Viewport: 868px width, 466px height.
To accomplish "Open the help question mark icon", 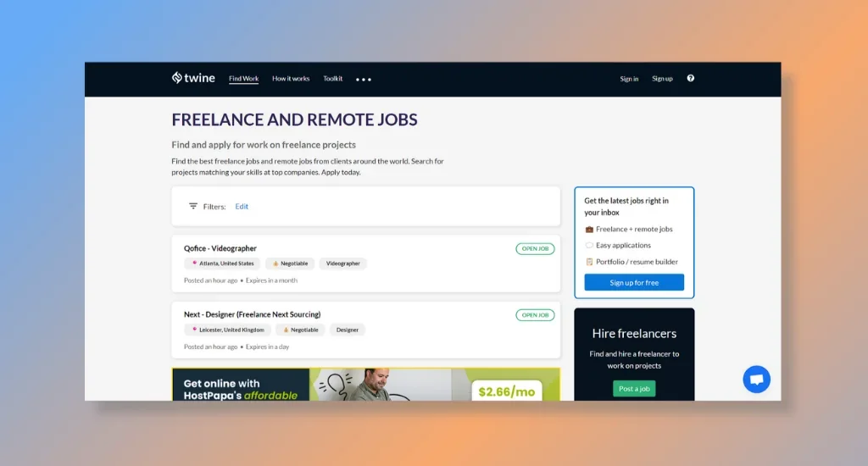I will click(x=690, y=79).
